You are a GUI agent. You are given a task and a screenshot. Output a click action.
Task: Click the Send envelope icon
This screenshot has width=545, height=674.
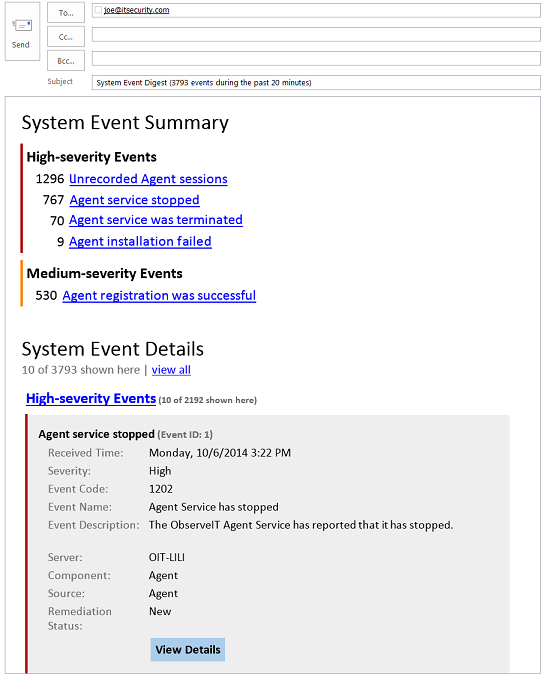(x=22, y=26)
